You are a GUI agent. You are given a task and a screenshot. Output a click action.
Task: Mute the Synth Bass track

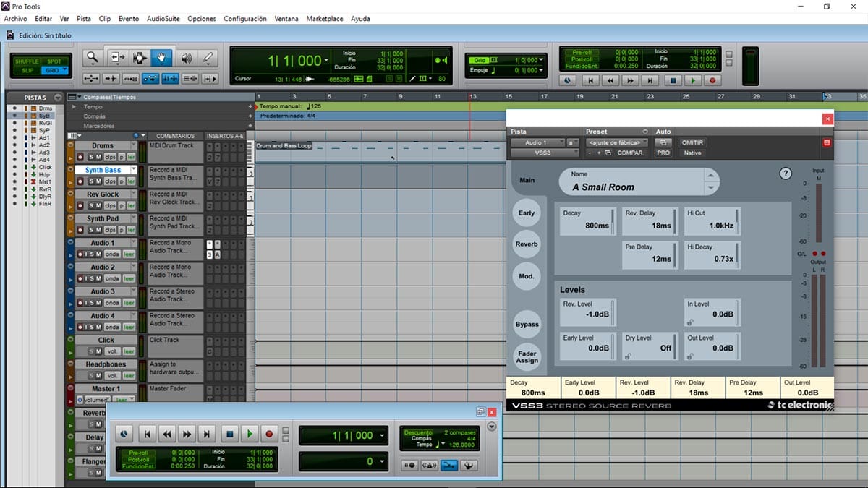click(99, 181)
